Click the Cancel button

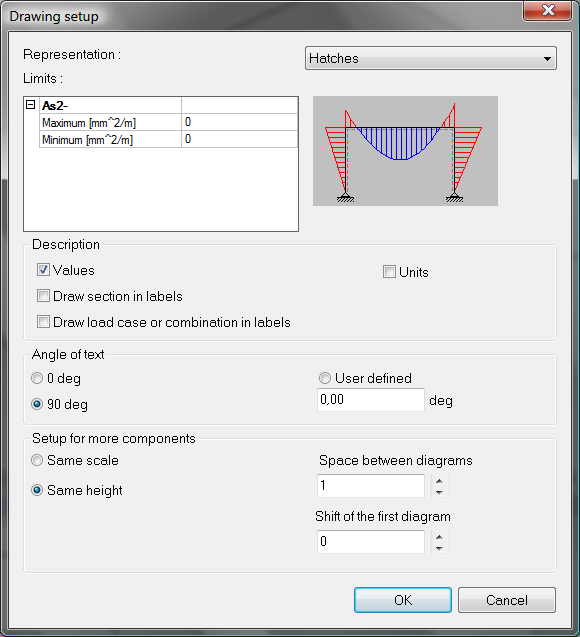click(x=506, y=600)
